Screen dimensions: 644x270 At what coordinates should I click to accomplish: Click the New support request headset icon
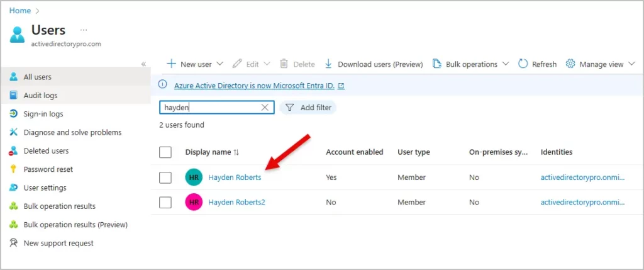click(14, 243)
